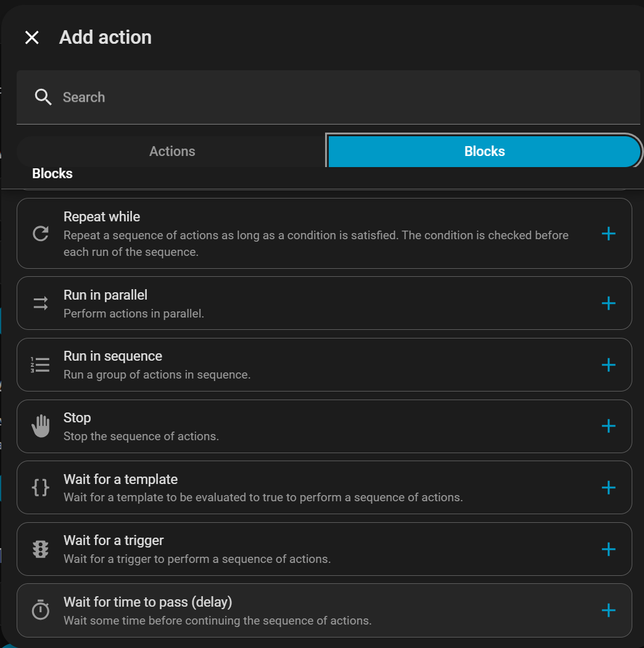The height and width of the screenshot is (648, 644).
Task: Add the Repeat while block with plus
Action: coord(608,234)
